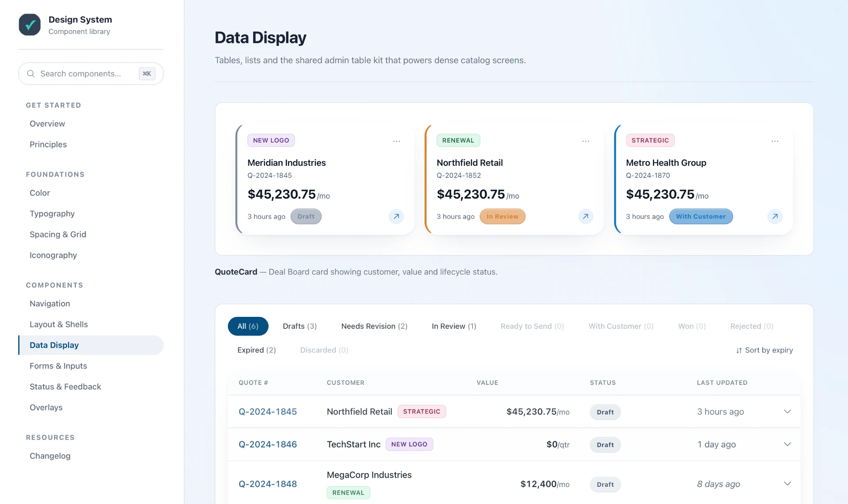Open the Metro Health Group card options menu

[775, 141]
